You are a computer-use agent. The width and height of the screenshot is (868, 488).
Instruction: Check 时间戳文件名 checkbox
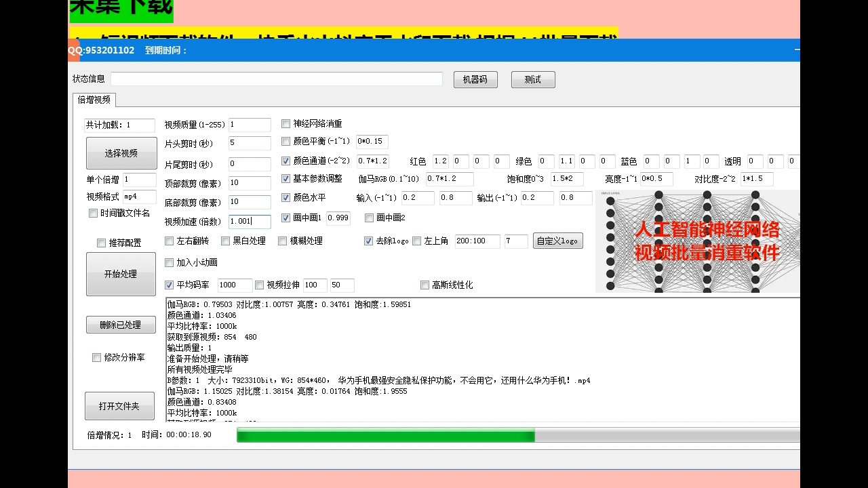[x=94, y=213]
